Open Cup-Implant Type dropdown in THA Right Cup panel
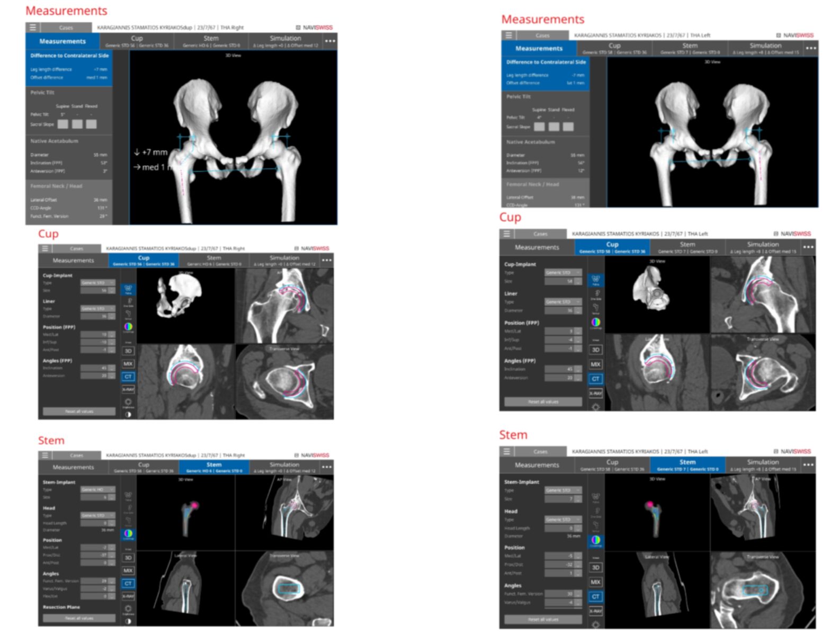840x634 pixels. (97, 283)
